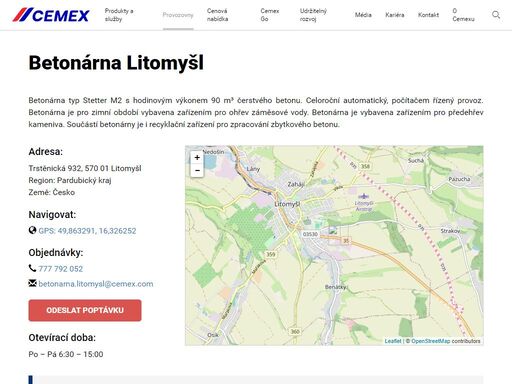Click the opening hours Po – Pá 6:30 – 15:00

click(66, 354)
